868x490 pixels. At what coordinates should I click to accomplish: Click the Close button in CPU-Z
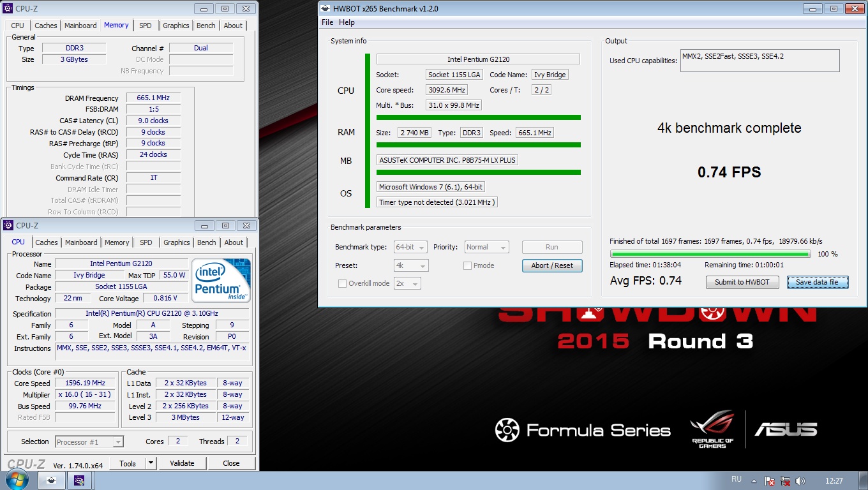[231, 463]
